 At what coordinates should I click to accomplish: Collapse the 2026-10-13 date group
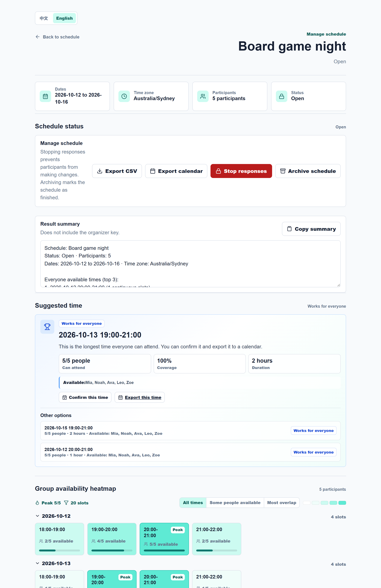click(37, 563)
